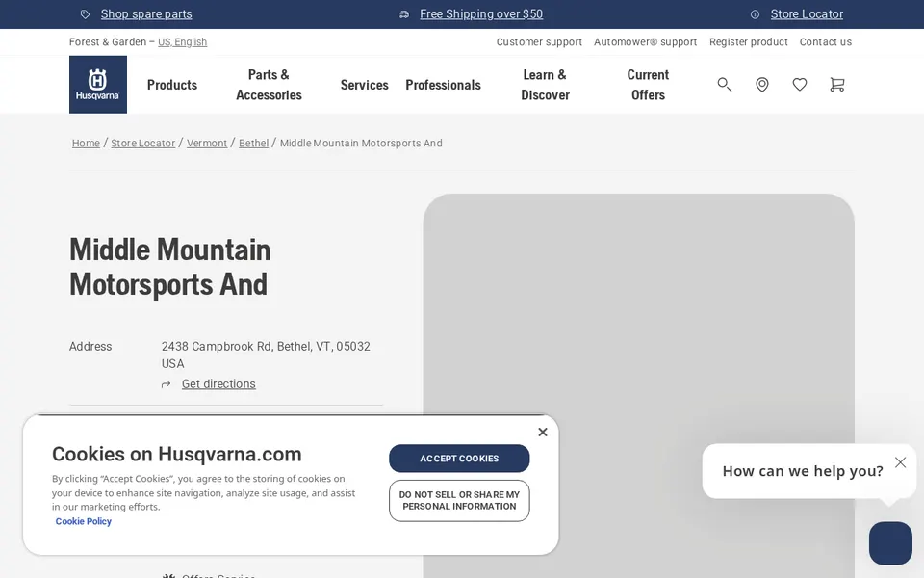Click the Get directions link

point(218,384)
